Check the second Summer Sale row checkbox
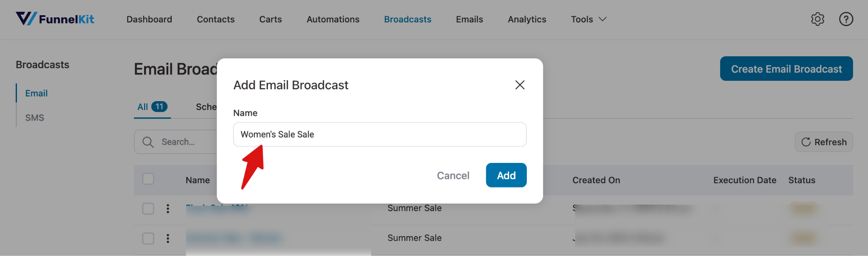868x256 pixels. point(148,238)
